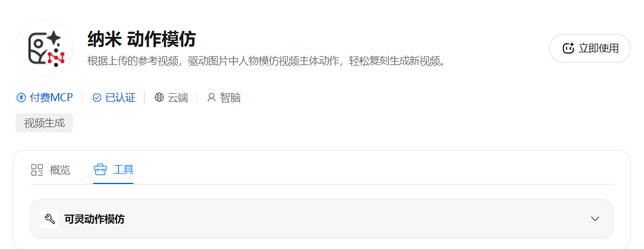The width and height of the screenshot is (644, 249).
Task: Click the 纳米 动作模仿 app logo
Action: click(44, 48)
